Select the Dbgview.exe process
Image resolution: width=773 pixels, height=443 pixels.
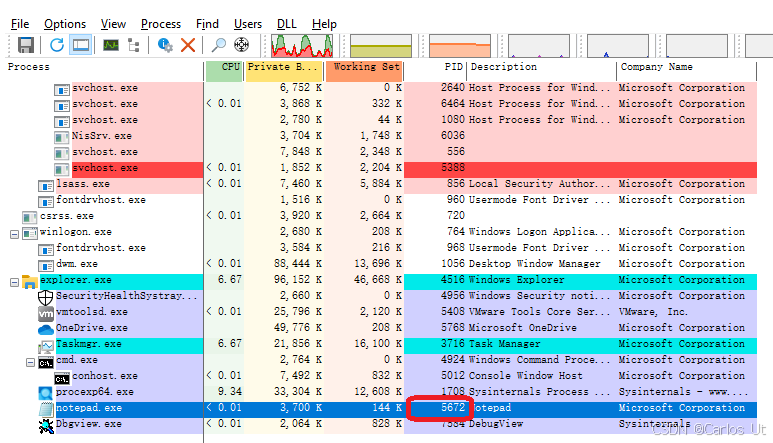89,424
